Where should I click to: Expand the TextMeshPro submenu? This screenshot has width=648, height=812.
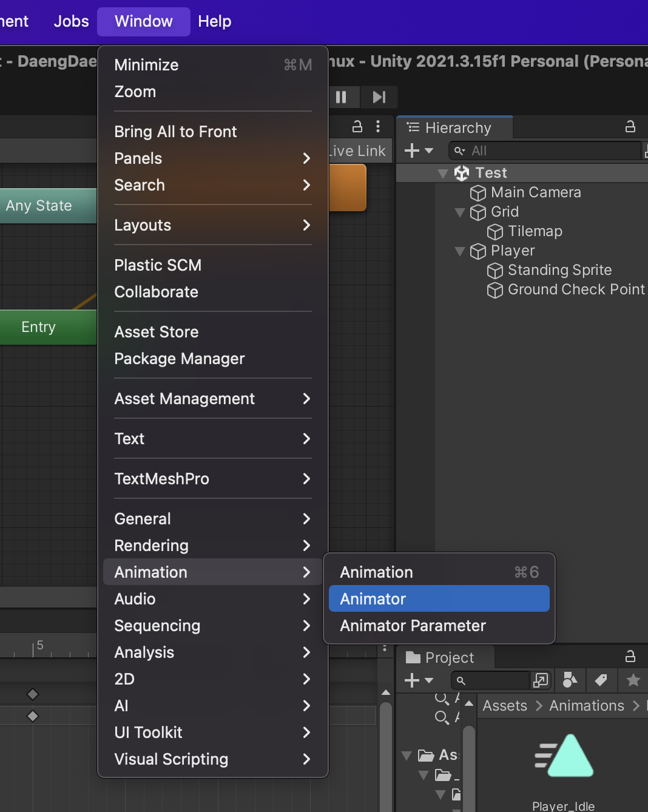[x=213, y=478]
